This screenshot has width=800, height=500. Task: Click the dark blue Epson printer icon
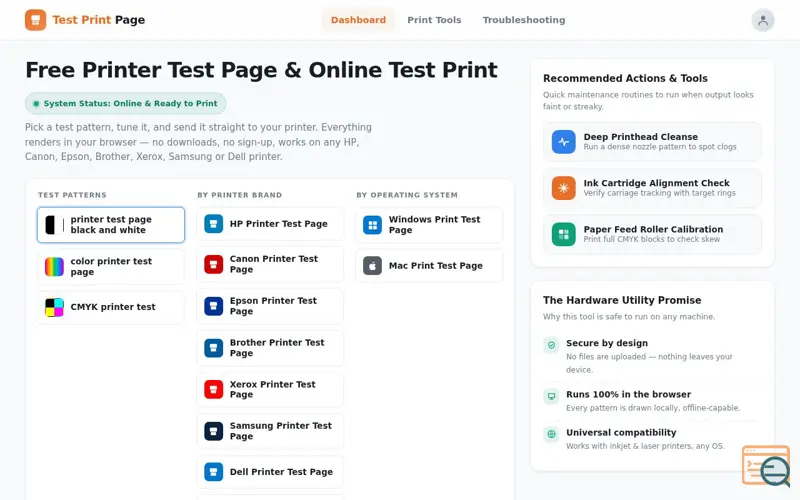coord(213,306)
